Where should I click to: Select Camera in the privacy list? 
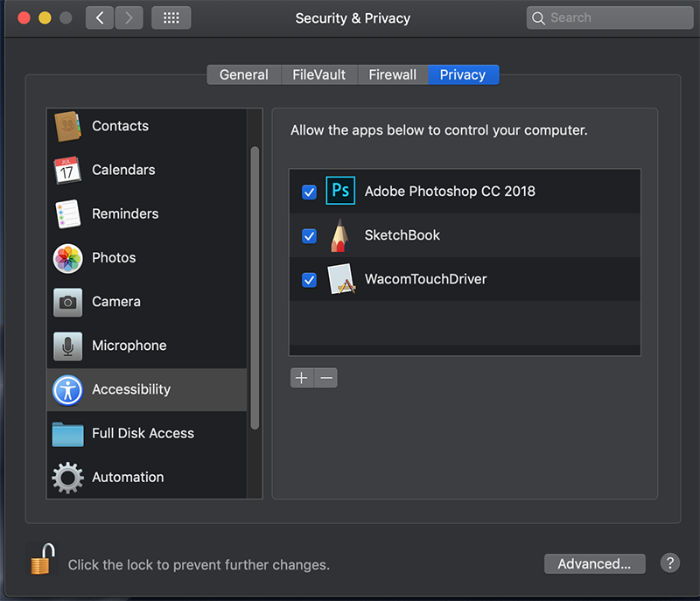[146, 302]
